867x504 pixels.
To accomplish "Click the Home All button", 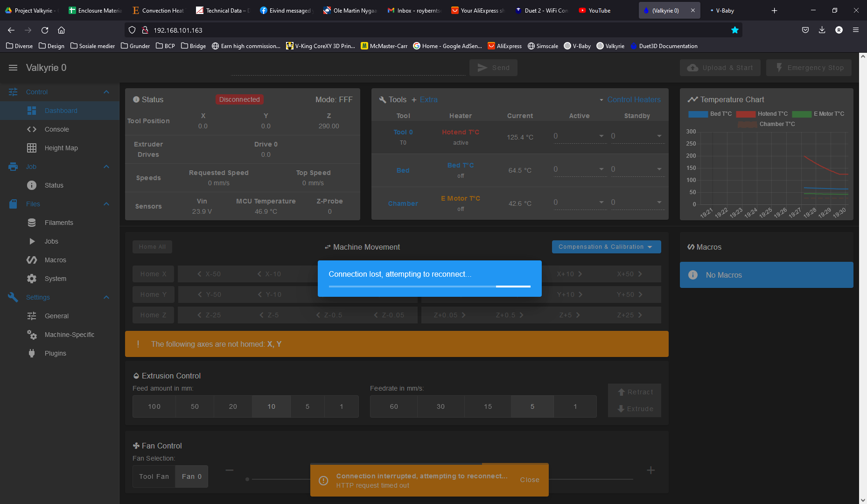I will [152, 247].
